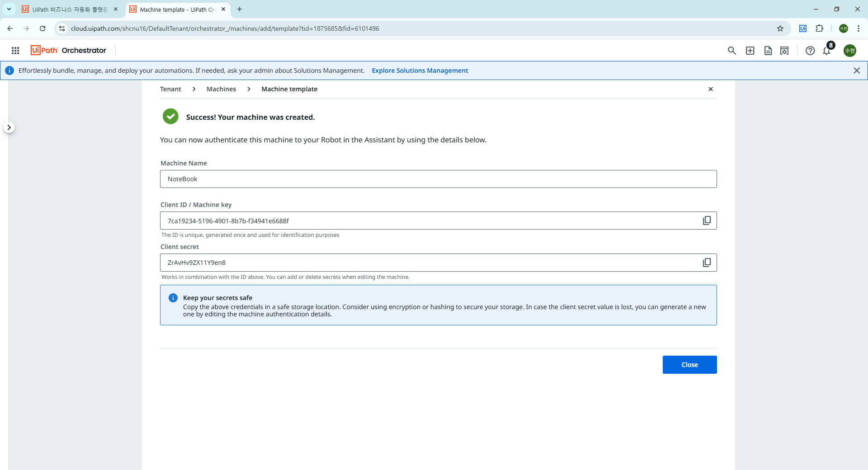Open the calendar search icon in header
The height and width of the screenshot is (470, 868).
pyautogui.click(x=784, y=51)
